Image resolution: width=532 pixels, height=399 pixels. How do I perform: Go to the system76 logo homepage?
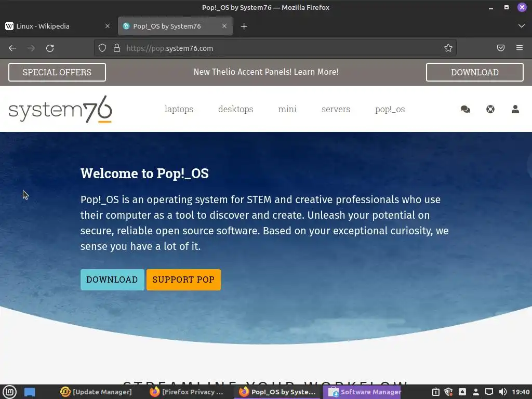point(60,109)
